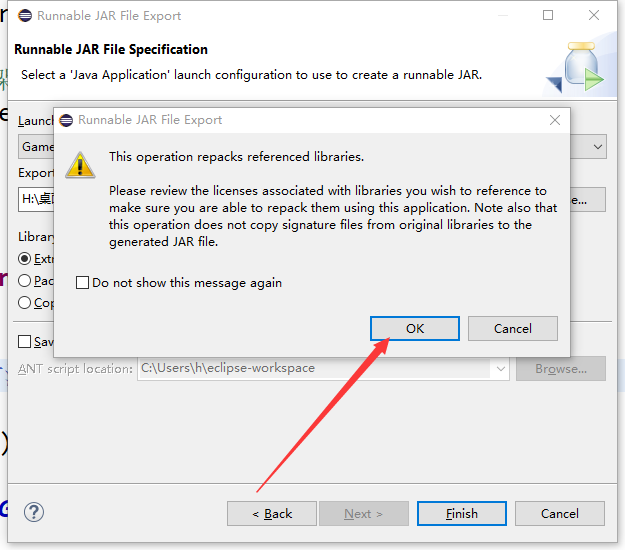625x550 pixels.
Task: Click the disabled 'Next >' button
Action: tap(364, 513)
